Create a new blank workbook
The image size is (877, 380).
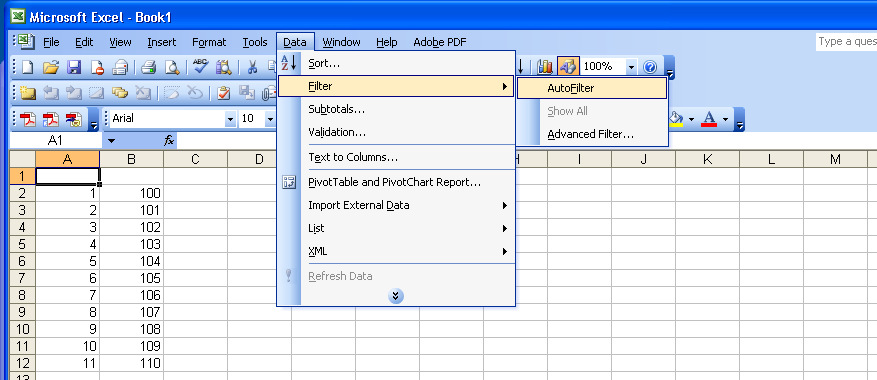point(28,67)
